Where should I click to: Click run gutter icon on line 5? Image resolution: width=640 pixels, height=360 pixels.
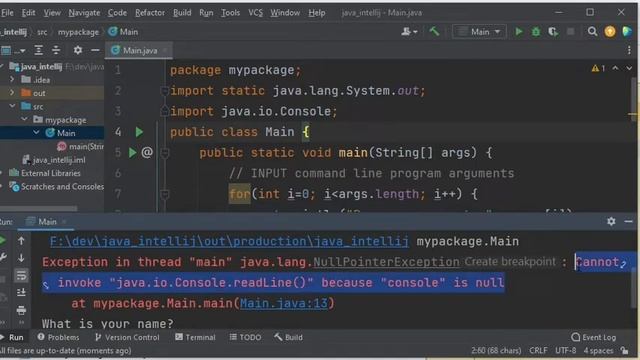(133, 153)
